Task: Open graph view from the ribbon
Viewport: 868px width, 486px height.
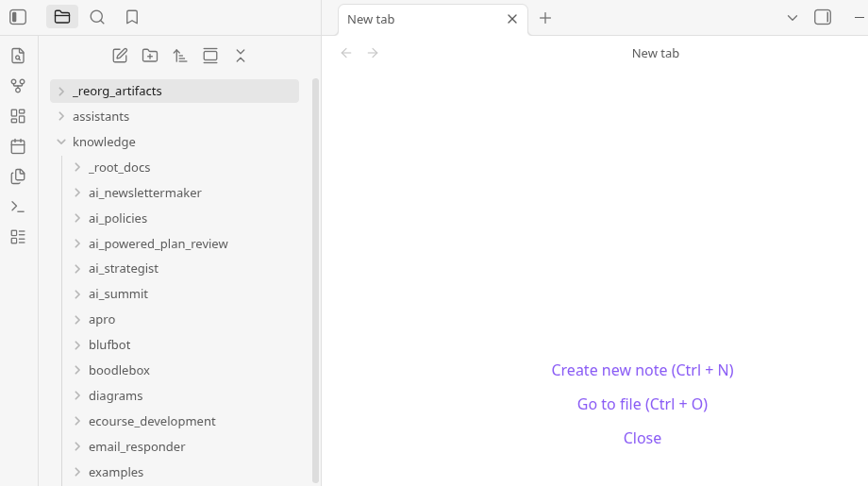Action: click(x=18, y=86)
